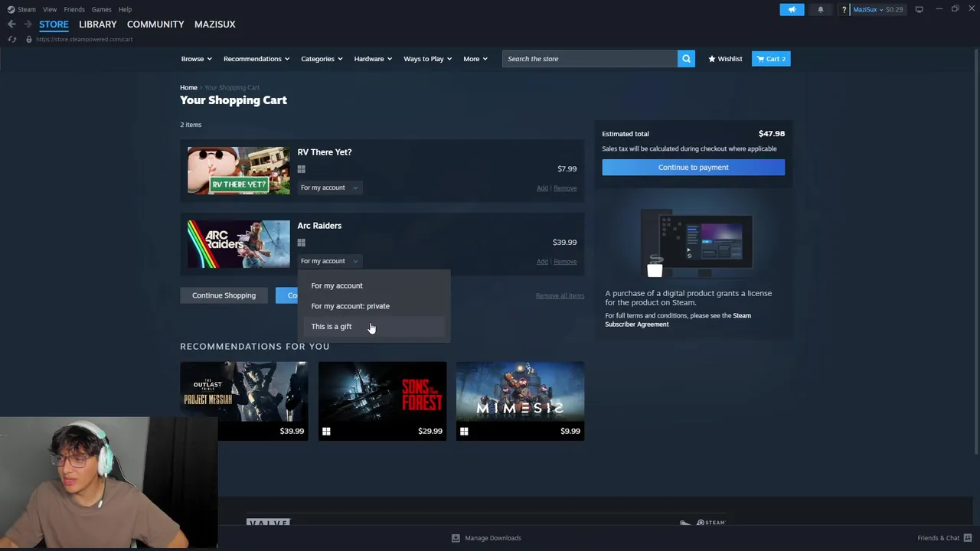Viewport: 980px width, 551px height.
Task: Open Friends & Chat
Action: pos(945,538)
